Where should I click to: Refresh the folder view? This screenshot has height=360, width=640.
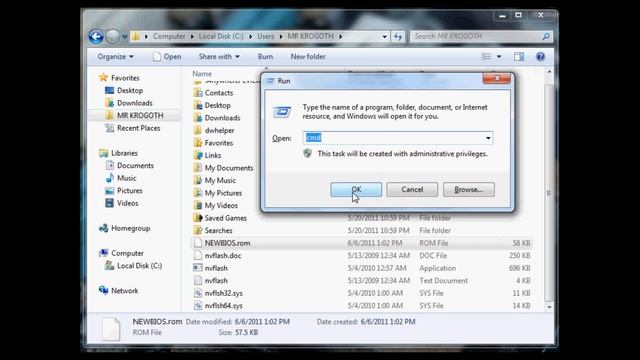click(398, 37)
